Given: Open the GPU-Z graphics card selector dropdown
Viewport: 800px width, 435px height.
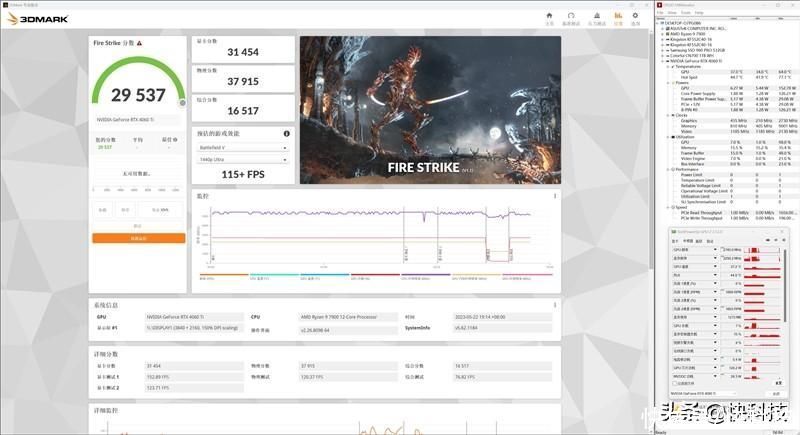Looking at the screenshot, I should click(x=704, y=393).
